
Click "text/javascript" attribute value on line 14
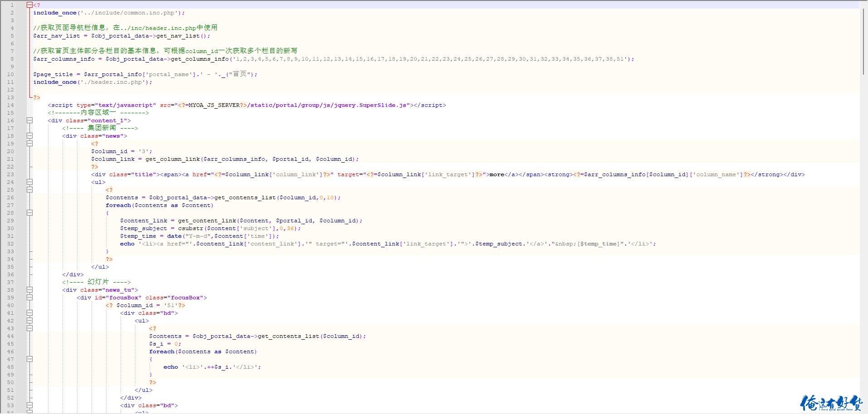(125, 105)
